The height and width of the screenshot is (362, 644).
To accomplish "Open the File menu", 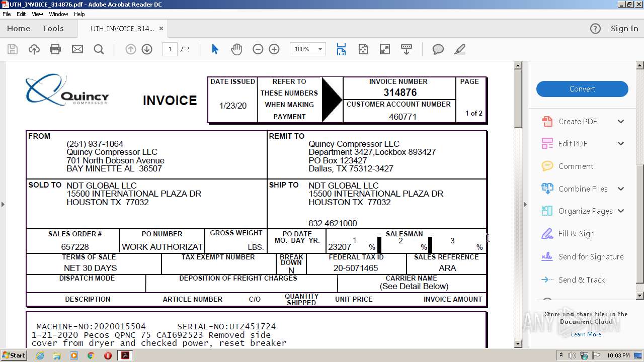I will pos(7,14).
